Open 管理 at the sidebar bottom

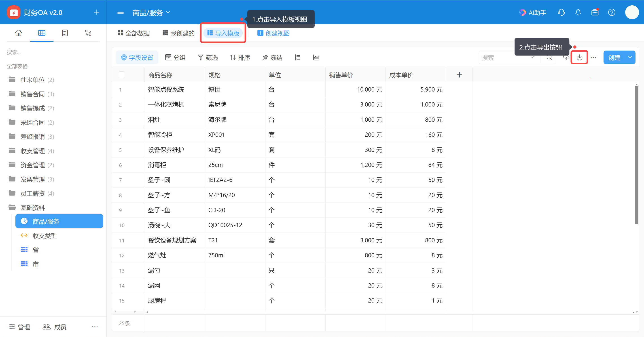point(19,327)
